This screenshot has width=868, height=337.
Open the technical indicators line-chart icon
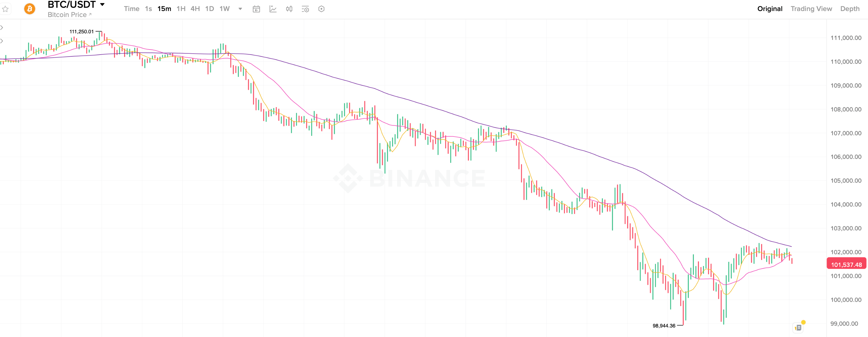pos(273,9)
